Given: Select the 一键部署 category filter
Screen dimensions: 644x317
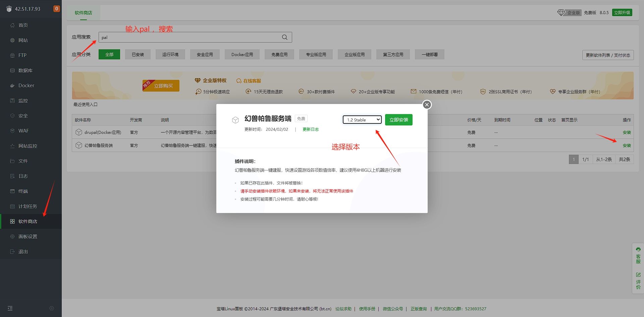Looking at the screenshot, I should point(430,54).
